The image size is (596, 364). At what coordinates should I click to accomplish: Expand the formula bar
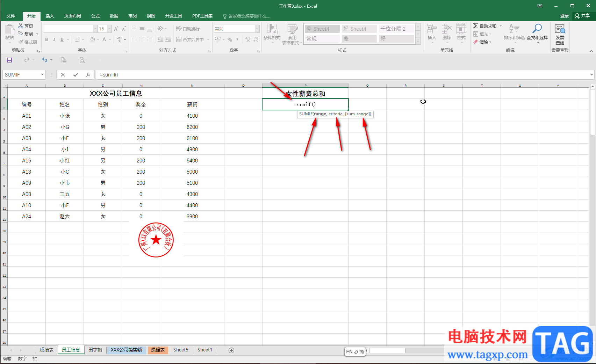pyautogui.click(x=591, y=74)
